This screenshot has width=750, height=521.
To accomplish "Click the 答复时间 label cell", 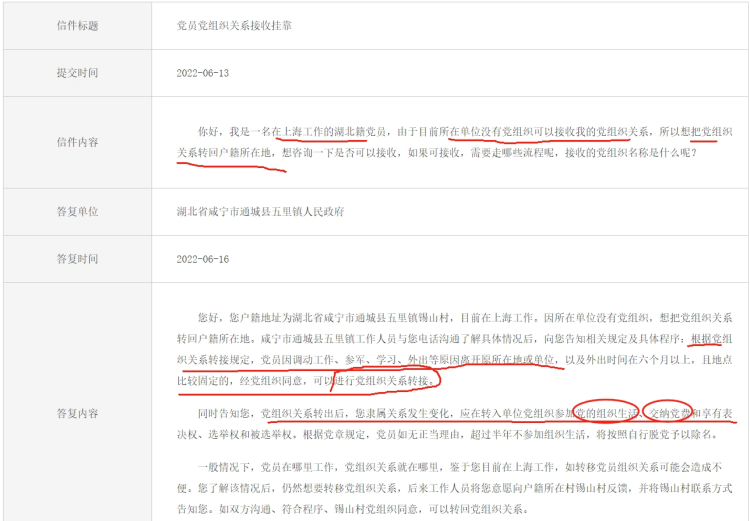I will pos(77,259).
